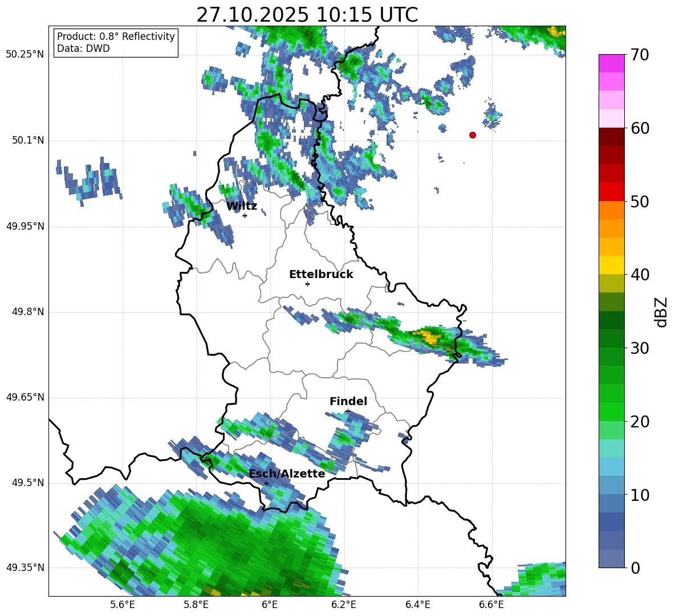
Task: Click the Wiltz cross marker
Action: pos(245,215)
